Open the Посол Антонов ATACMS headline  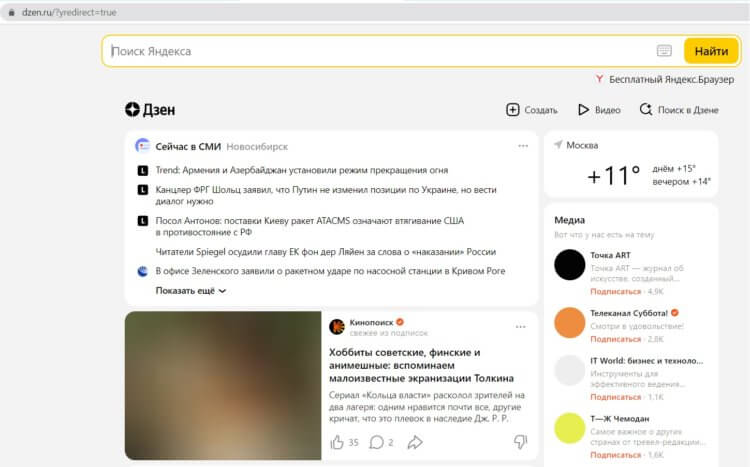tap(309, 226)
